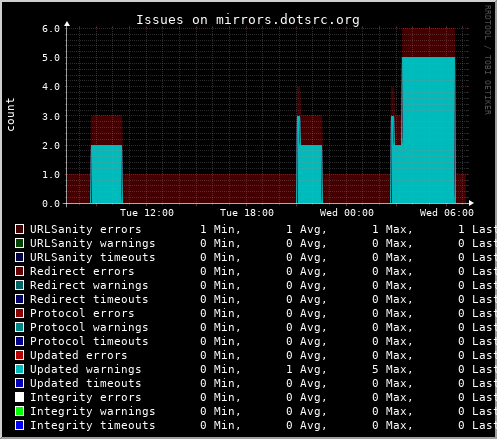Click the 6.0 value on count axis
Image resolution: width=497 pixels, height=439 pixels.
click(x=51, y=29)
